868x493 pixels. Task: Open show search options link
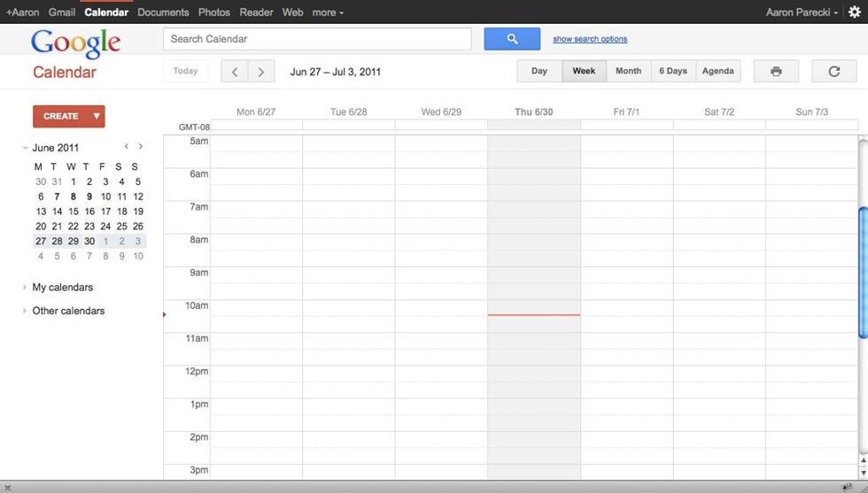point(590,39)
